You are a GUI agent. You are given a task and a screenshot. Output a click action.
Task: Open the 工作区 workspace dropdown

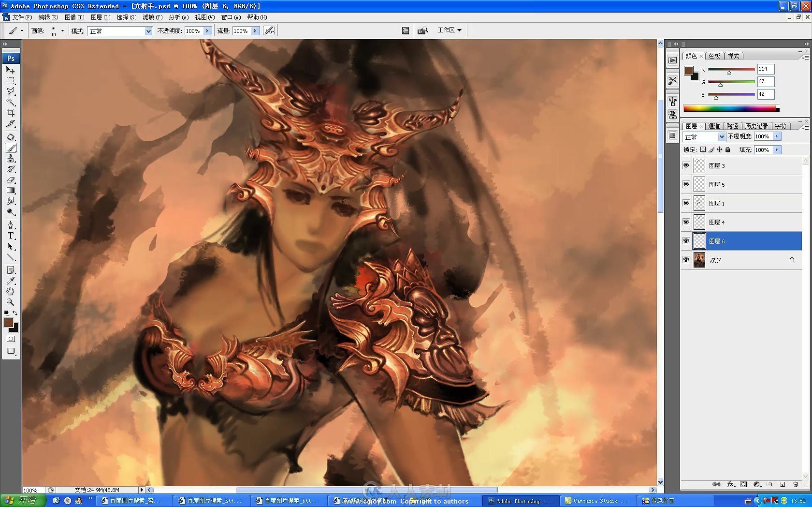click(x=449, y=30)
